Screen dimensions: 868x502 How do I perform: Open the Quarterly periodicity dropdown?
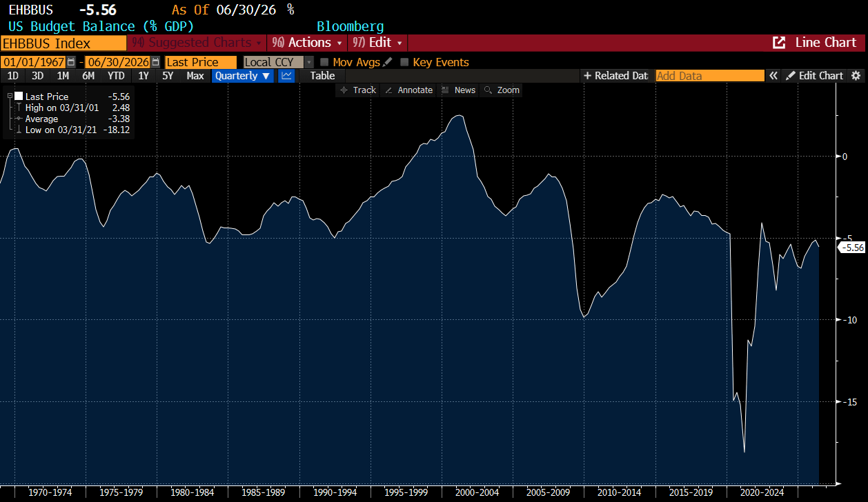coord(243,76)
